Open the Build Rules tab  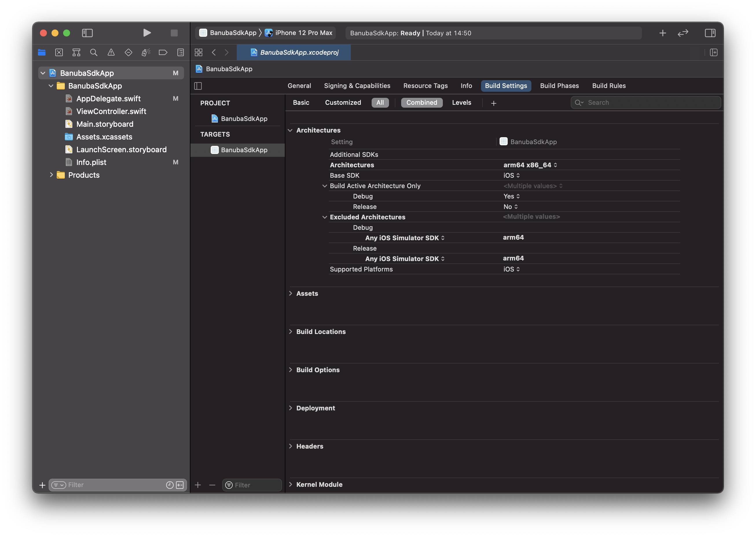tap(609, 86)
